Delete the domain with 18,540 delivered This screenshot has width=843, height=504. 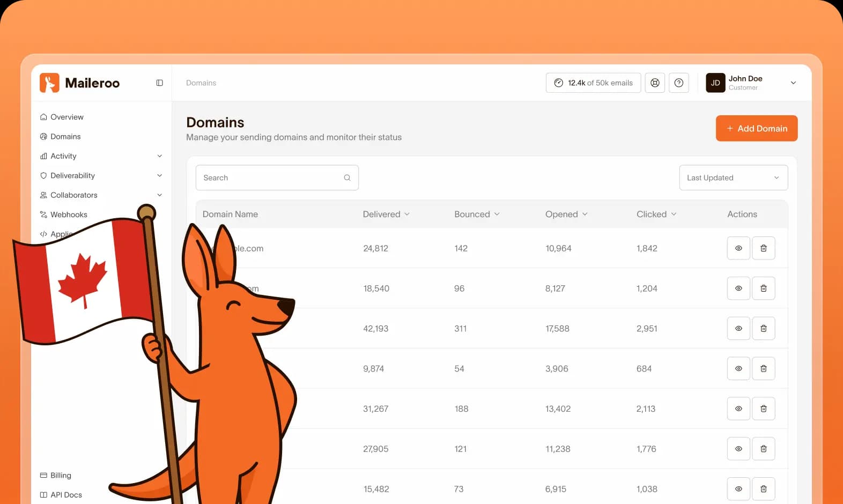(x=764, y=288)
